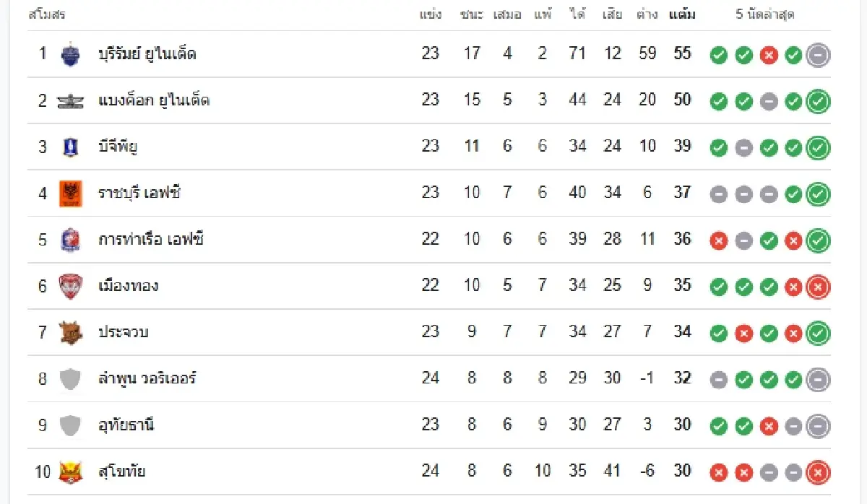Viewport: 867px width, 504px height.
Task: Click Bangkok United's latest match win indicator
Action: 818,101
